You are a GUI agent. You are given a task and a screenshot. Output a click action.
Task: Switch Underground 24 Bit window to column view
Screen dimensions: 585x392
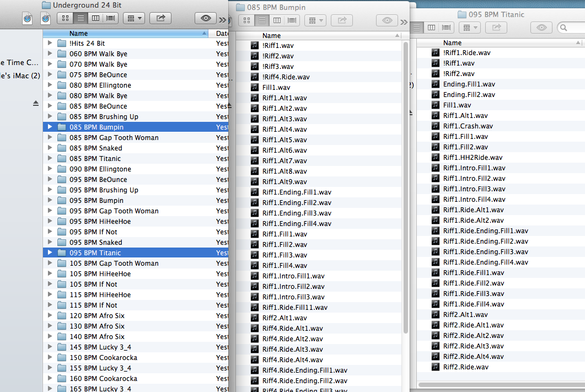[x=95, y=18]
